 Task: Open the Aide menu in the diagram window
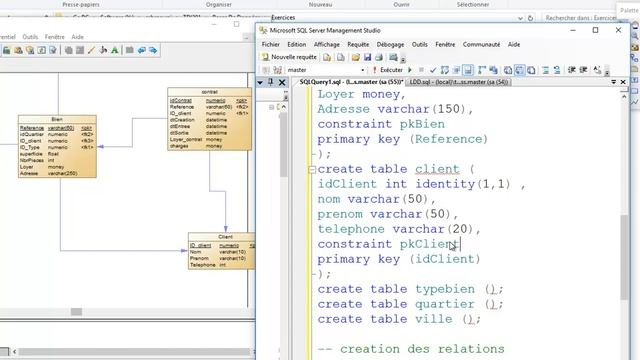(77, 37)
